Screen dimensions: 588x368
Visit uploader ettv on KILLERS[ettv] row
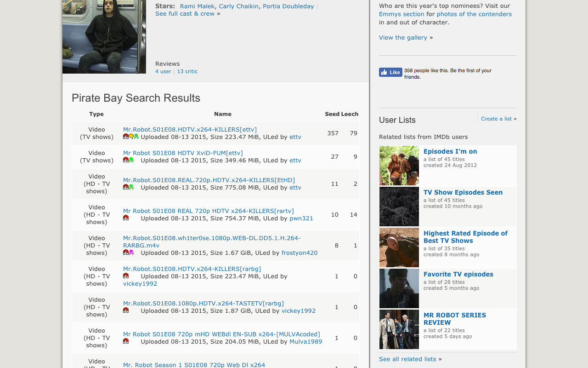295,137
